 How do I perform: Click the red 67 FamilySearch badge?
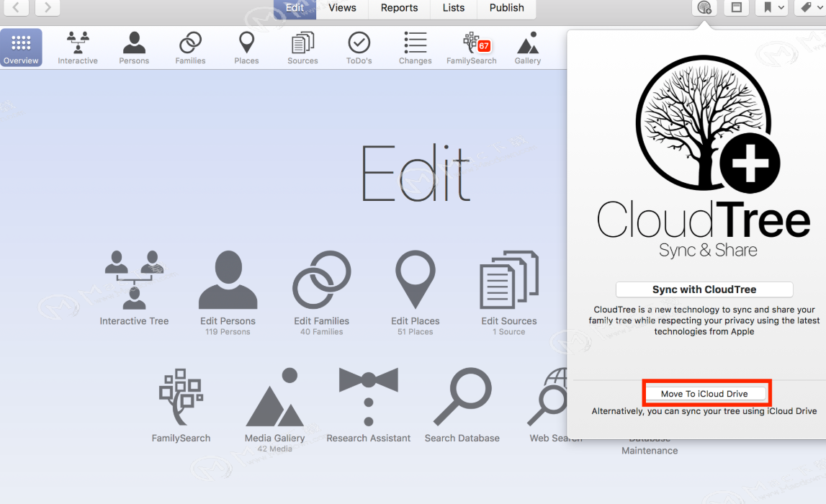[484, 46]
